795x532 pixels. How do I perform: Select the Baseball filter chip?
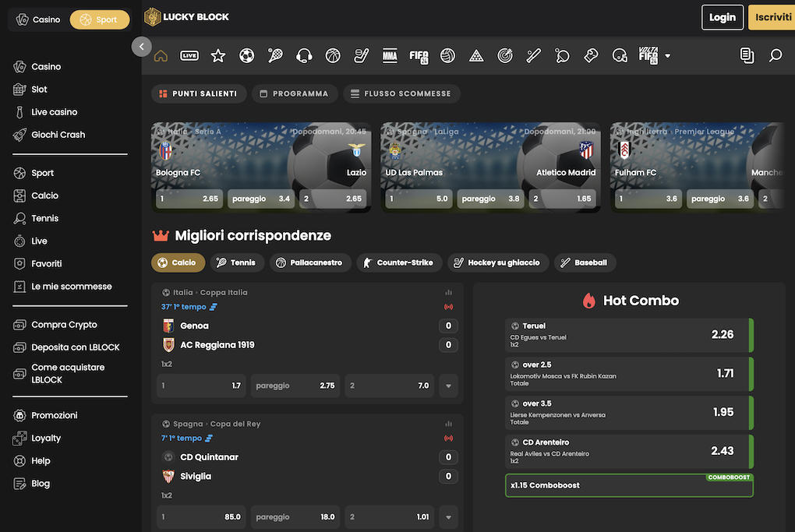(x=585, y=262)
